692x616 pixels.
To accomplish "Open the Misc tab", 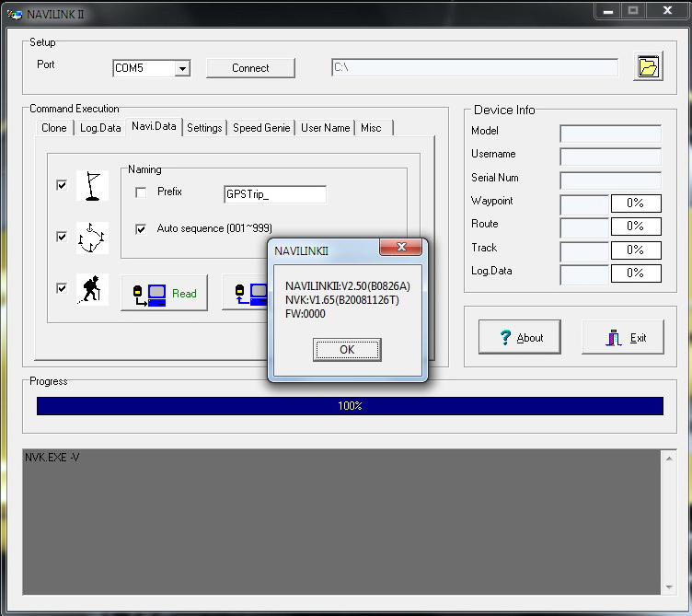I will (x=374, y=128).
